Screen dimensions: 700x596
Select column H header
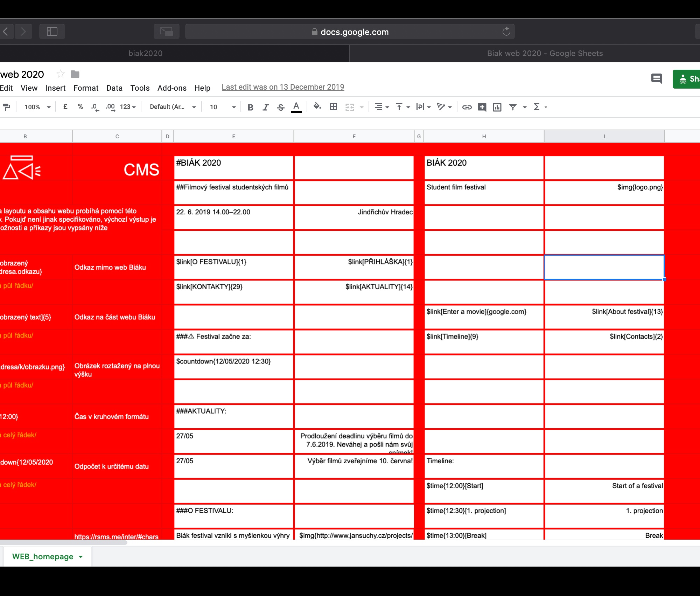click(x=484, y=137)
